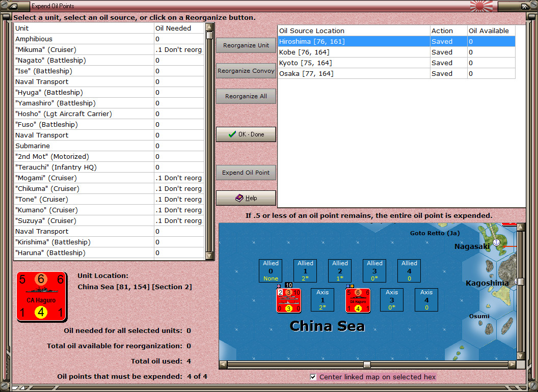Viewport: 538px width, 392px height.
Task: Click map vertical scrollbar down arrow
Action: (x=521, y=356)
